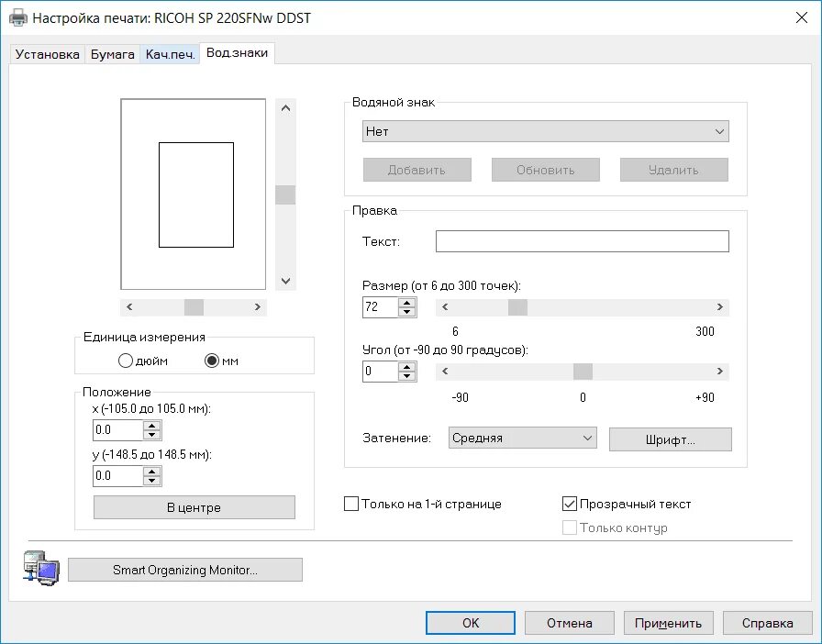
Task: Select the Вод.знаки tab
Action: 237,52
